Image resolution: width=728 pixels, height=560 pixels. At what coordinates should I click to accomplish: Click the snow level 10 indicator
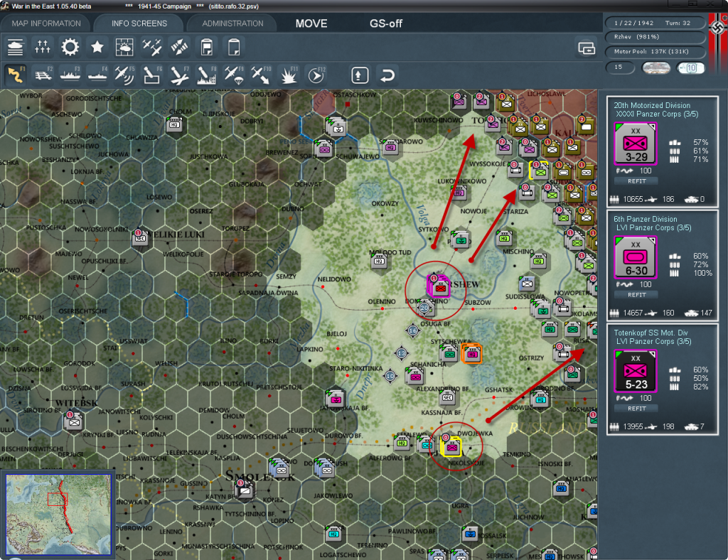point(691,68)
